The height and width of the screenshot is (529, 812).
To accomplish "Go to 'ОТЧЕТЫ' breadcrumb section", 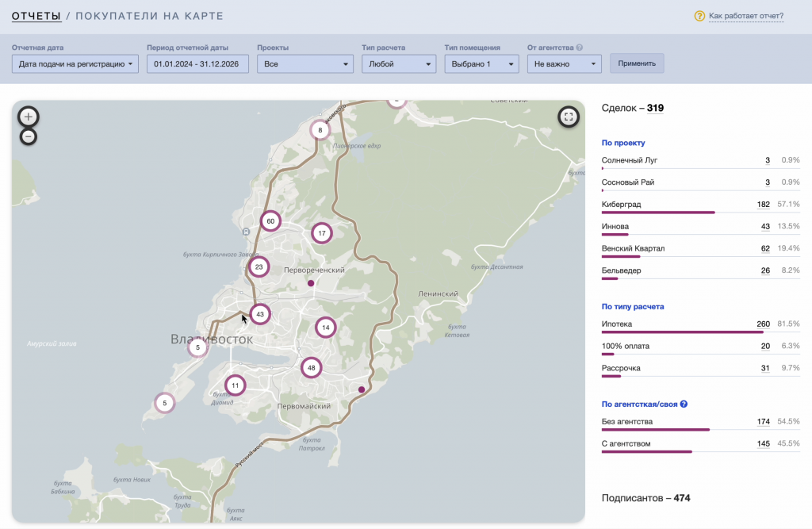I will (36, 16).
